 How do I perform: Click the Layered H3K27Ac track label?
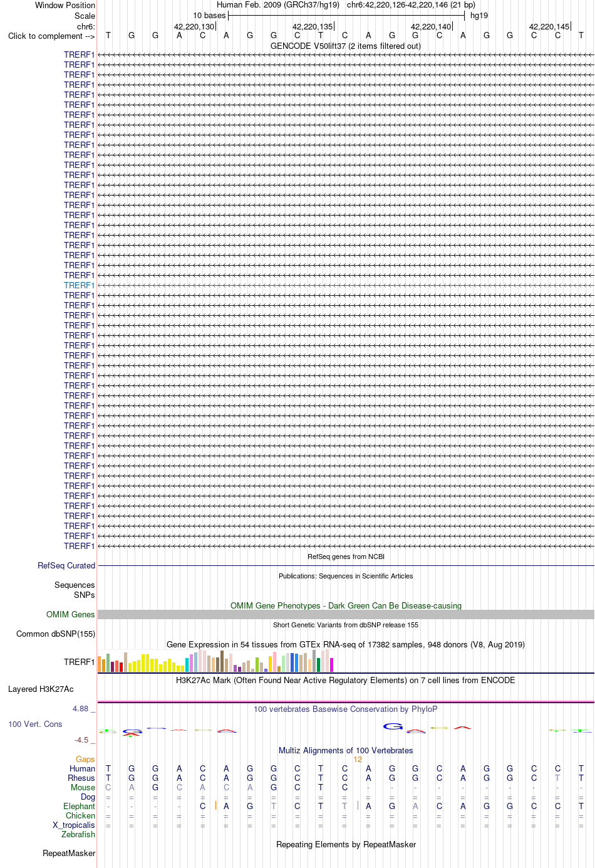coord(41,689)
